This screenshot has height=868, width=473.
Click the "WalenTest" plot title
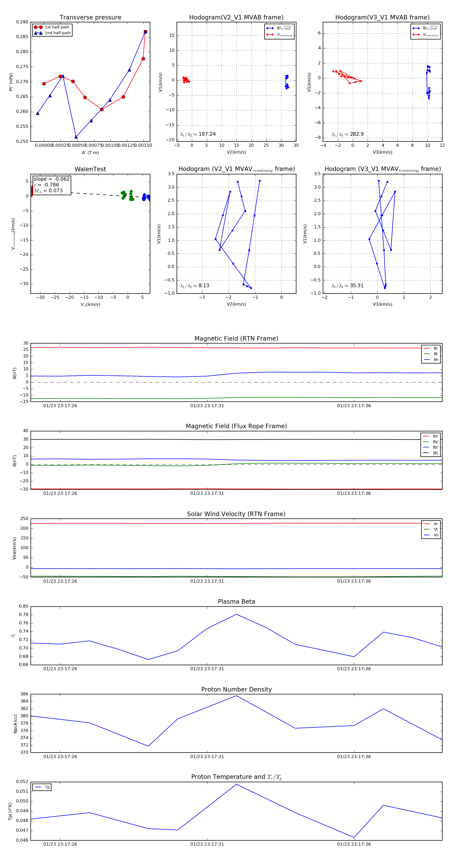pos(90,169)
